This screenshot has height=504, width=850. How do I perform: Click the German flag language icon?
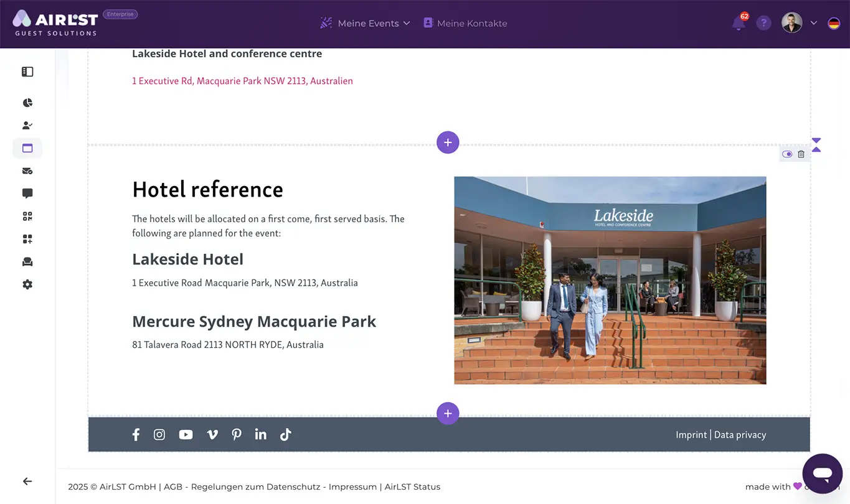coord(834,23)
